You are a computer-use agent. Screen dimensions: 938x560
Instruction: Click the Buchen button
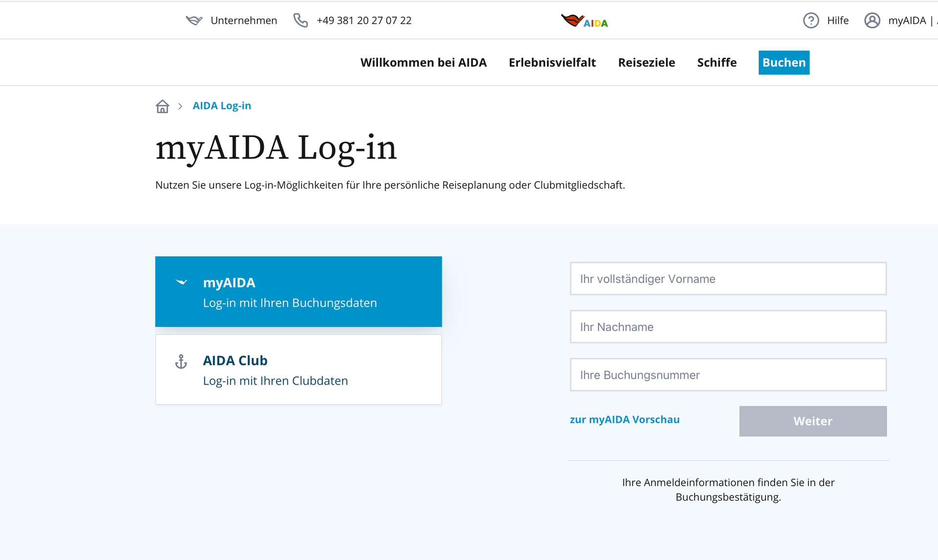coord(784,62)
